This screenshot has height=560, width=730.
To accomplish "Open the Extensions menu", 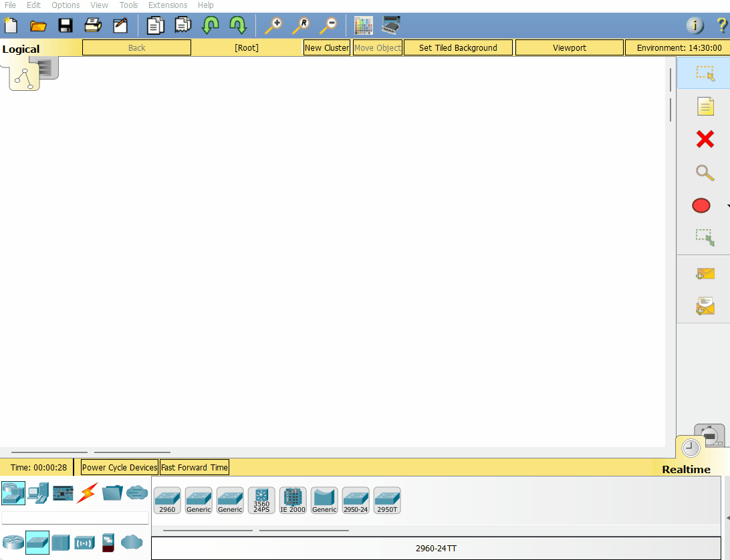I will [x=167, y=5].
